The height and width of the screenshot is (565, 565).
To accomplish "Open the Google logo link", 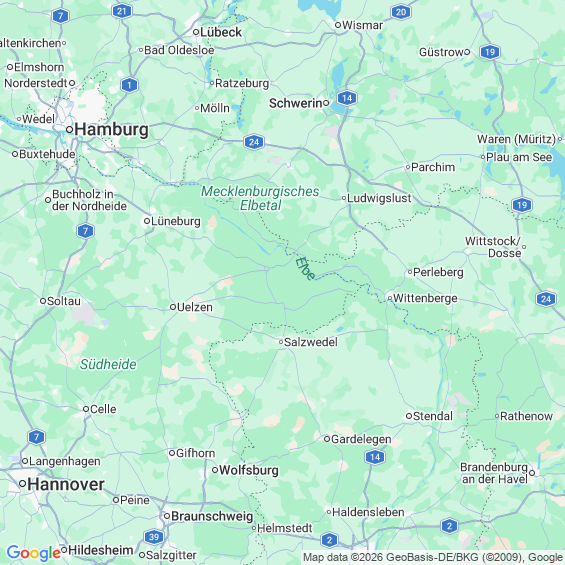I will [x=34, y=553].
